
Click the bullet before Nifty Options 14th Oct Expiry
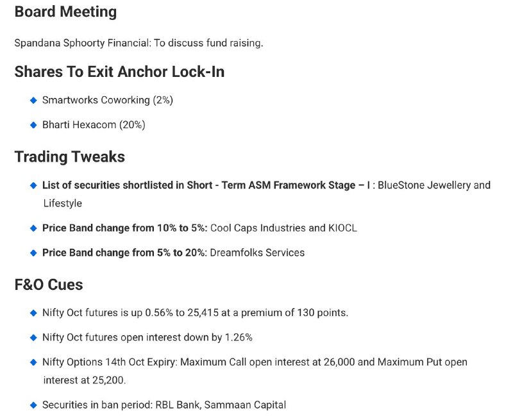33,362
